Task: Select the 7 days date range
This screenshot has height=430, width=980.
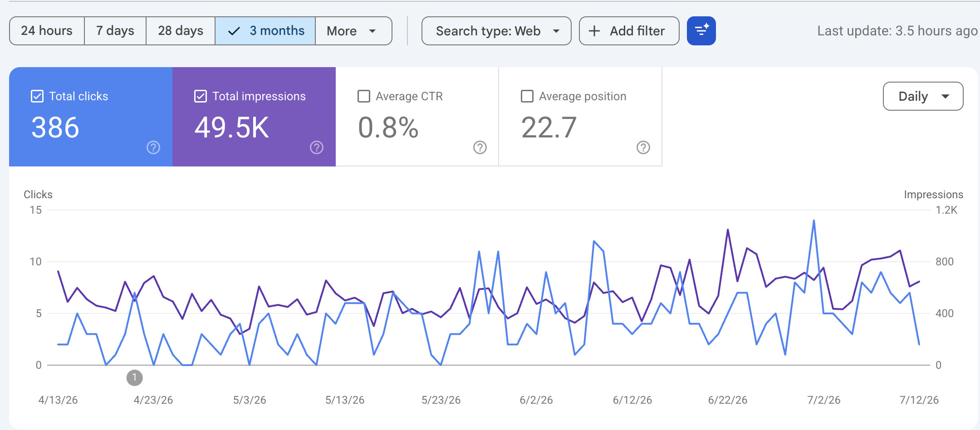Action: point(115,31)
